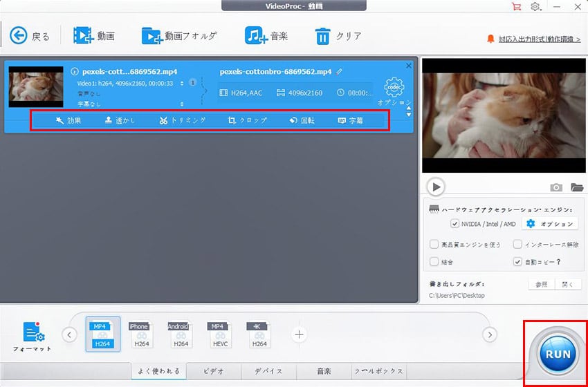588x387 pixels.
Task: Start conversion with RUN button
Action: (558, 354)
